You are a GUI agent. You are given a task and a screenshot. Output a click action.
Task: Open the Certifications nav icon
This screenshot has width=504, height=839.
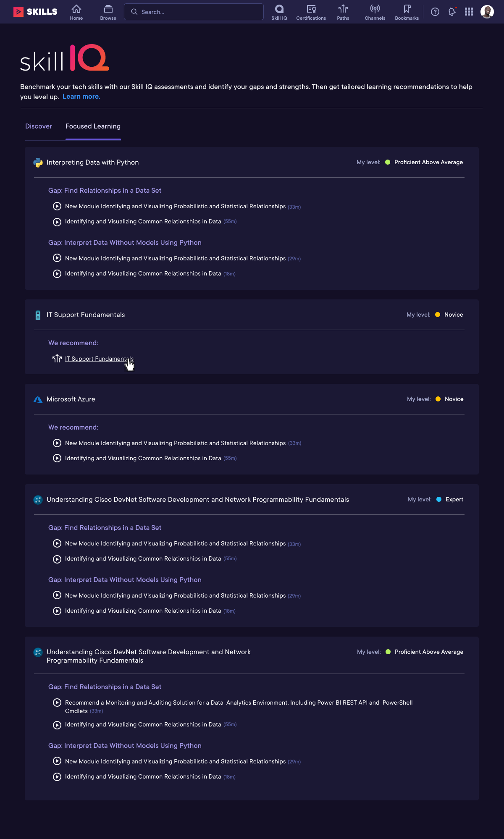pos(311,12)
